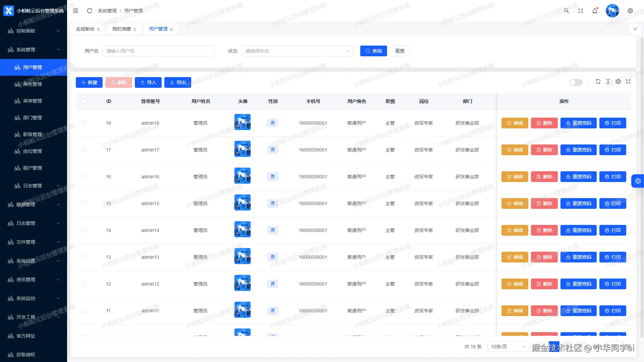Screen dimensions: 644x362
Task: Switch to the 我的消息 tab
Action: click(121, 29)
